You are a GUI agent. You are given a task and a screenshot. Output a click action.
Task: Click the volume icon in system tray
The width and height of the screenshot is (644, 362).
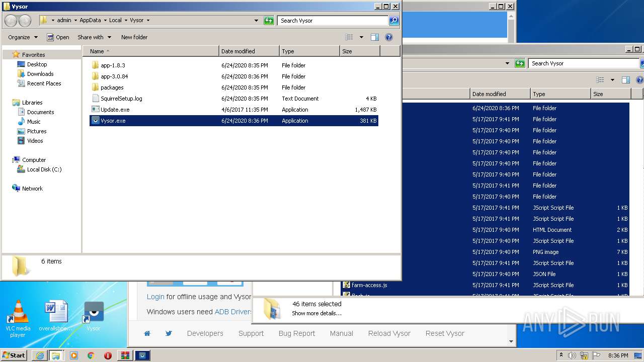coord(572,355)
